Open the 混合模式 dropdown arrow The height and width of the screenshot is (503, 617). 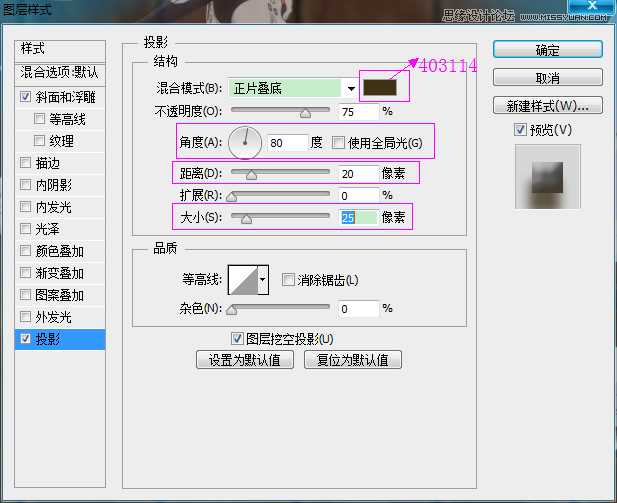tap(351, 88)
